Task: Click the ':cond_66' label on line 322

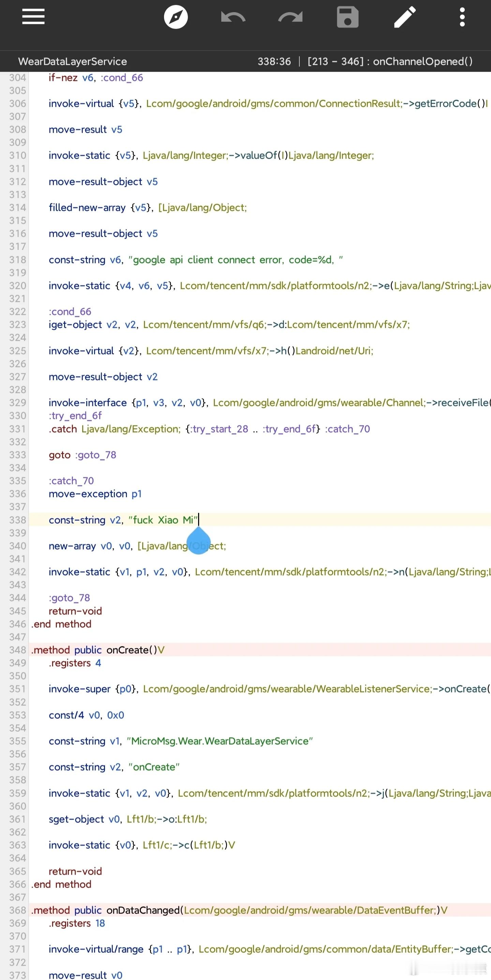Action: click(70, 311)
